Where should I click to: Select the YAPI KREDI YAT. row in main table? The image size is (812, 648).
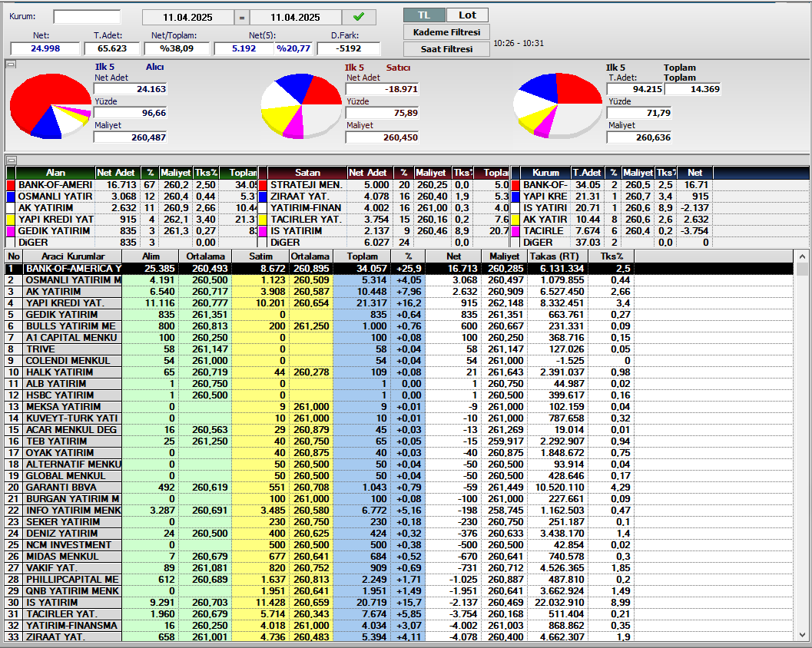(399, 303)
